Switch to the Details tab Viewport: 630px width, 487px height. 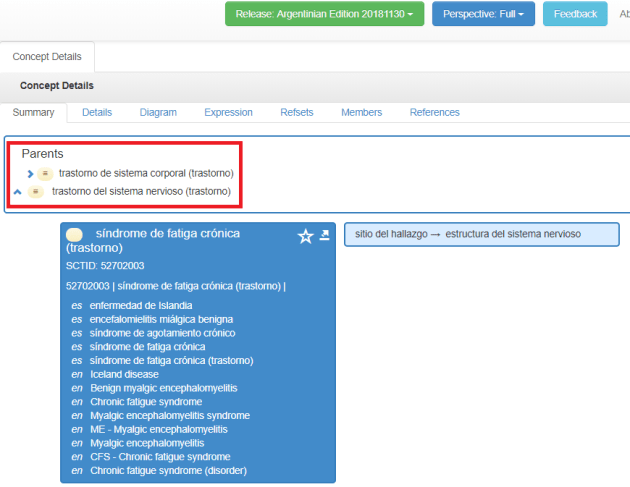click(97, 112)
